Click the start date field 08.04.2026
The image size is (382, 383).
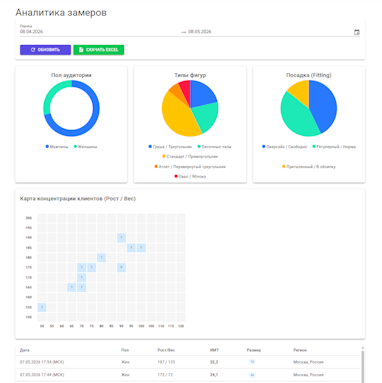31,32
